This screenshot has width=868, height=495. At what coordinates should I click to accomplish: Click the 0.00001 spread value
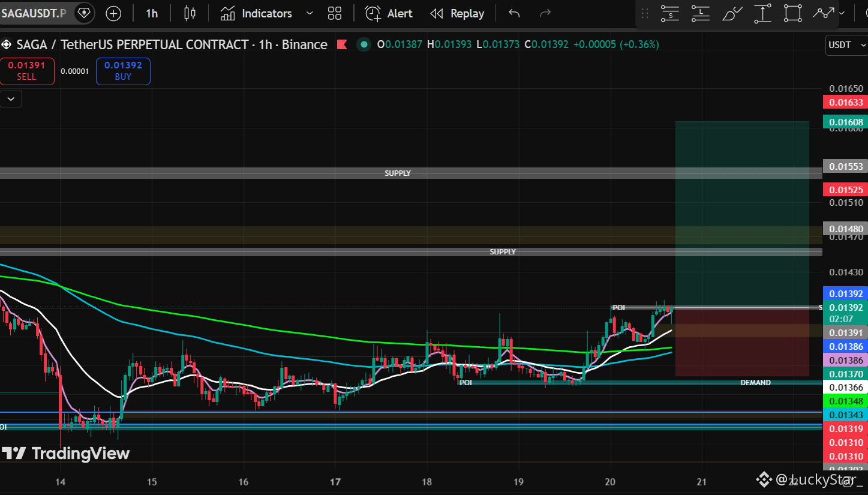tap(75, 71)
